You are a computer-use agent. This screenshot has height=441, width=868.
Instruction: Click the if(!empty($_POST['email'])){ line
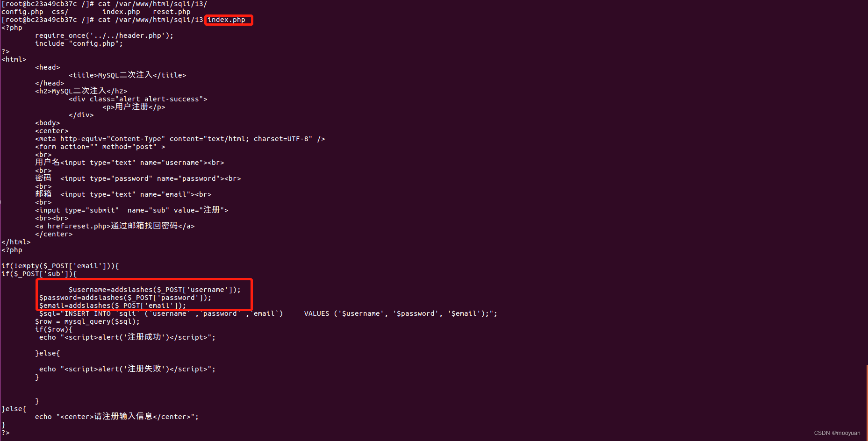click(x=60, y=266)
